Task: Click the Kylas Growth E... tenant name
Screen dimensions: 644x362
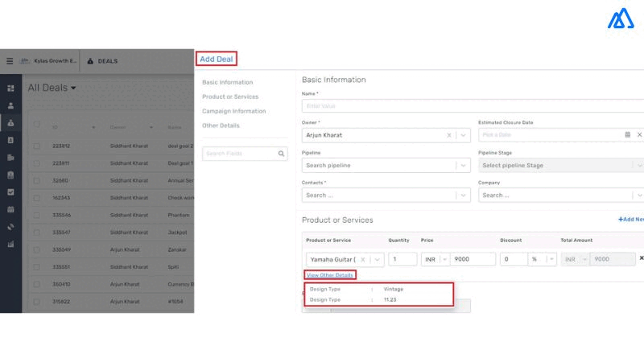Action: pos(55,61)
